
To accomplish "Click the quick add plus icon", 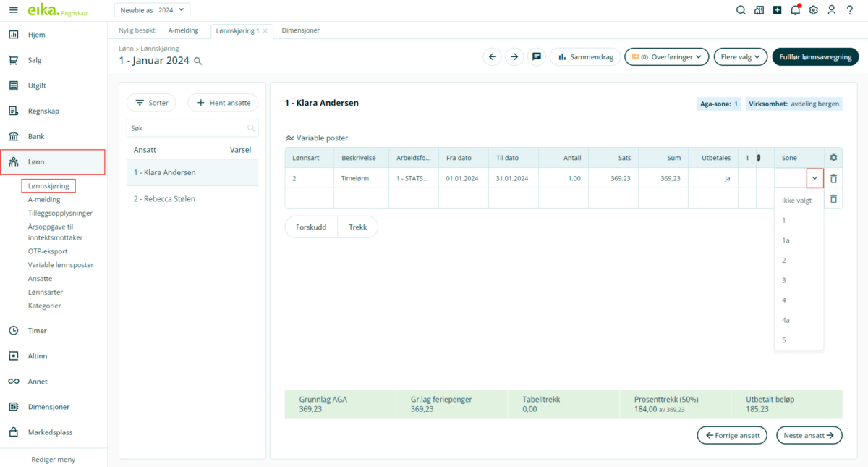I will coord(777,10).
